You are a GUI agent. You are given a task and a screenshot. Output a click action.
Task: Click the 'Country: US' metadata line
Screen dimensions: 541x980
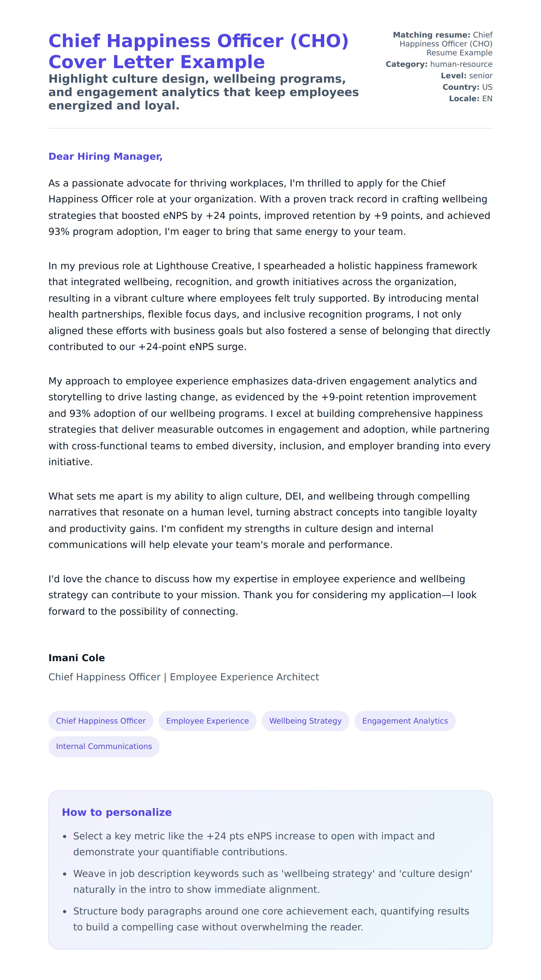[x=467, y=87]
